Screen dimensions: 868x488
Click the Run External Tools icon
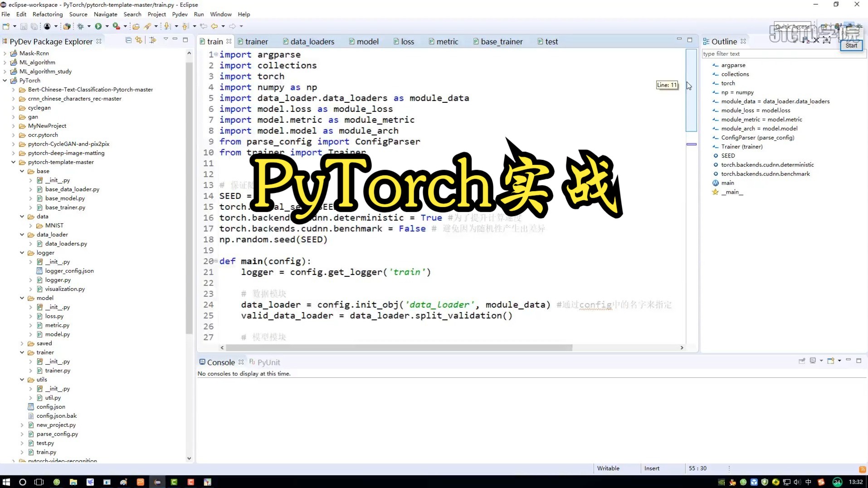click(116, 26)
